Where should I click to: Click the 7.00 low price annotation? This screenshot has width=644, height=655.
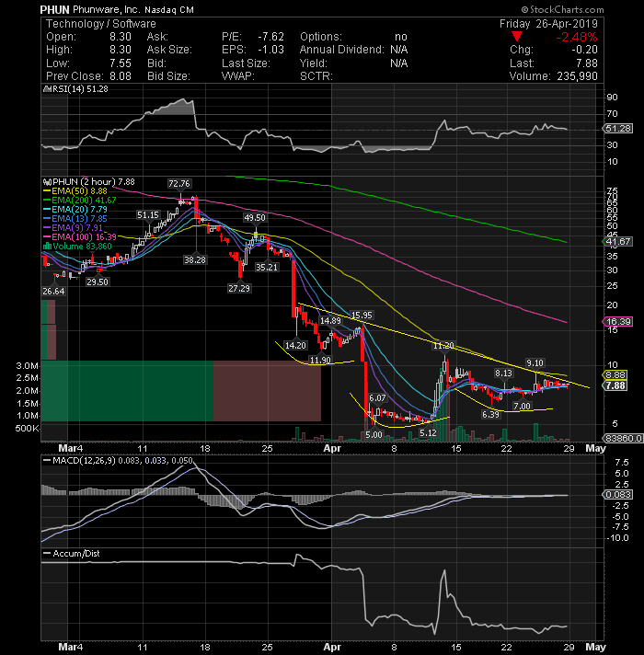(522, 406)
